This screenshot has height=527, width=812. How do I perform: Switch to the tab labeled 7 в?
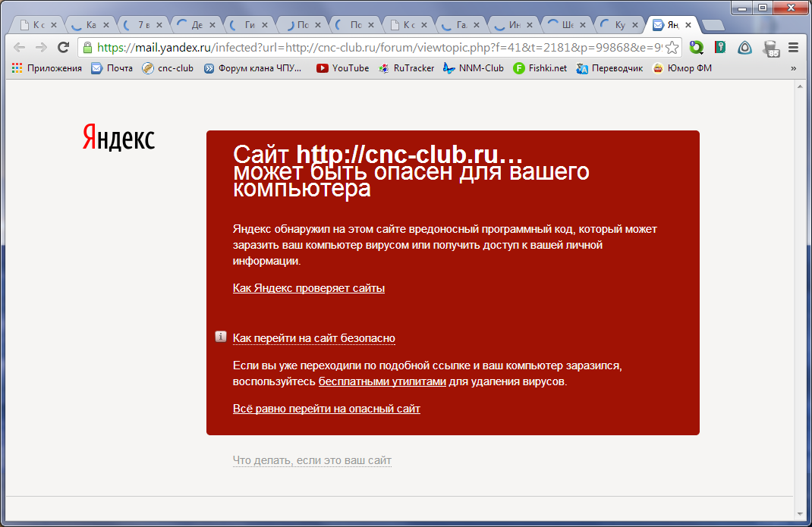click(143, 24)
